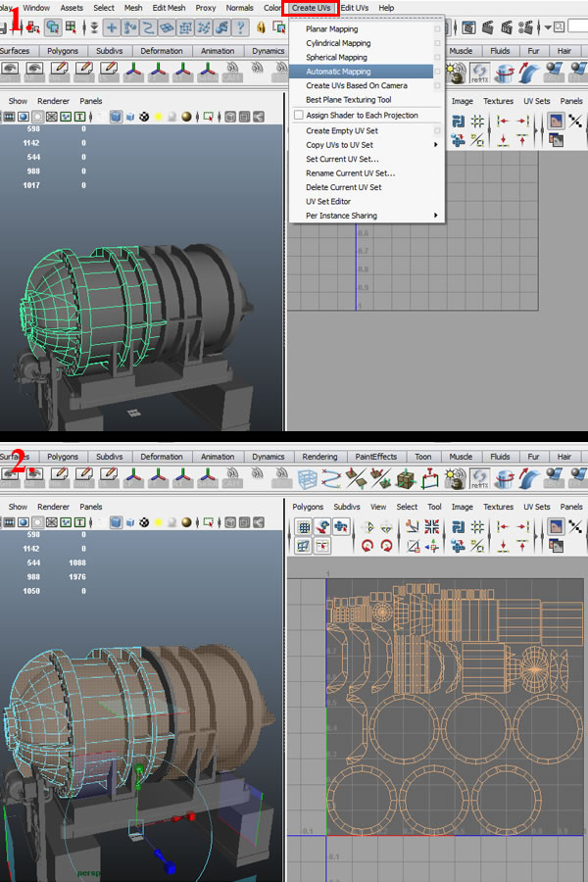Click the blue Z-axis move manipulator handle
Image resolution: width=588 pixels, height=882 pixels.
coord(162,857)
